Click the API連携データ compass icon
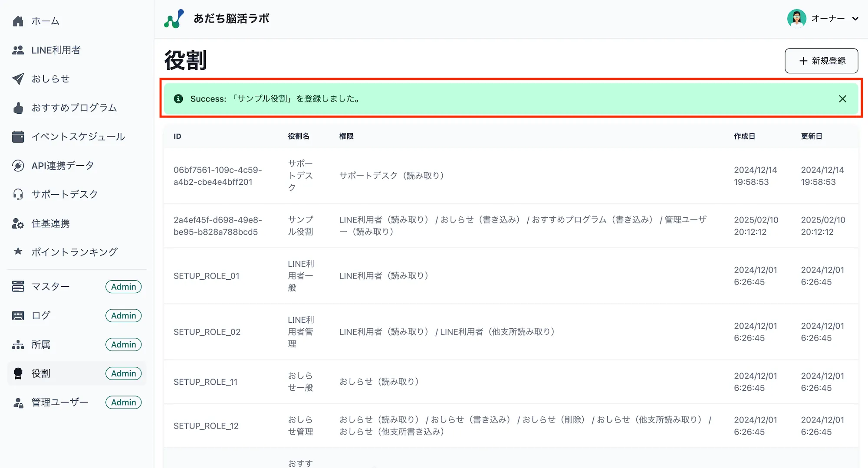This screenshot has width=868, height=468. [18, 165]
